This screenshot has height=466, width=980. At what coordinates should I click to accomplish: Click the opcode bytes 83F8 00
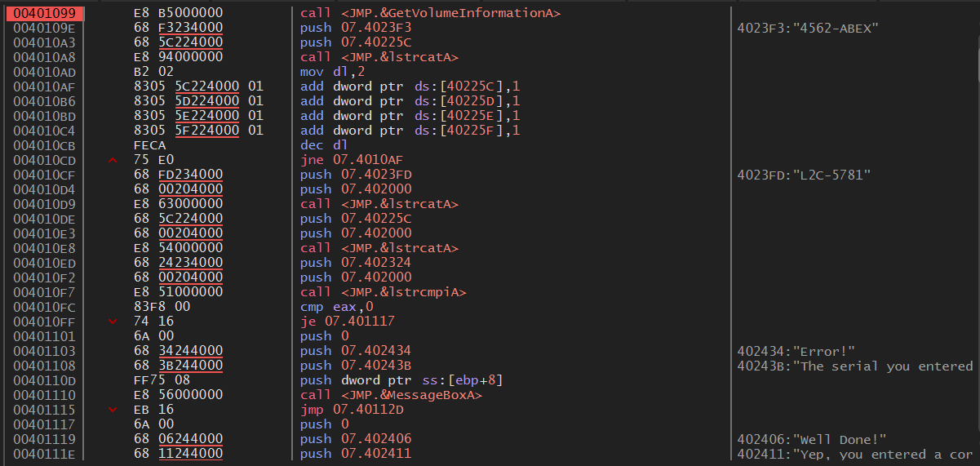coord(162,307)
